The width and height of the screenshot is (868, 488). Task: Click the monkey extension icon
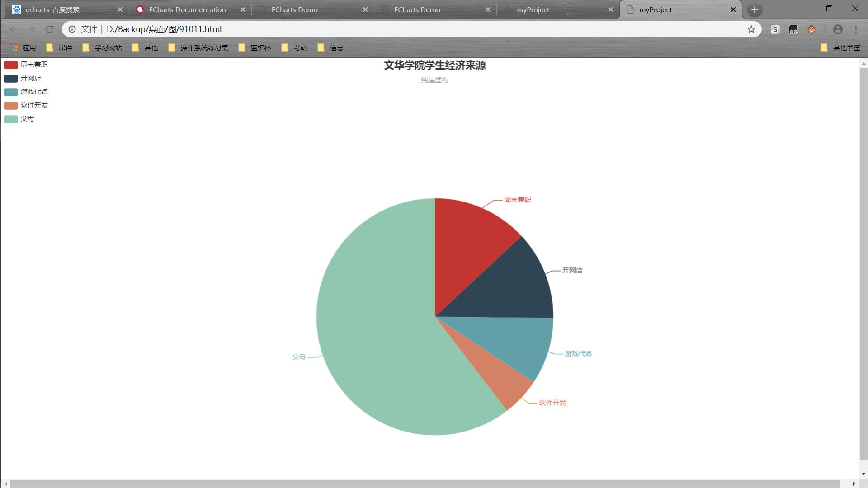click(811, 29)
